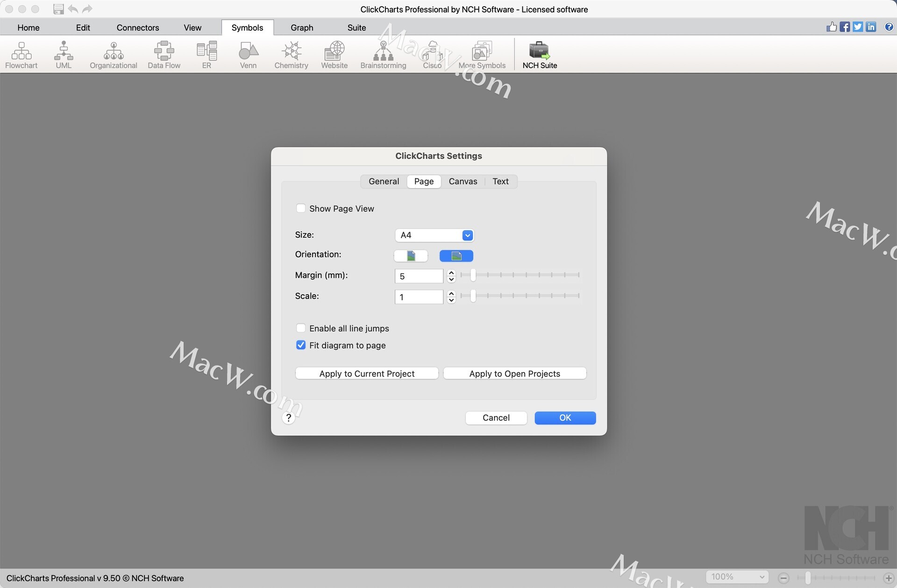Enable Show Page View checkbox
The height and width of the screenshot is (588, 897).
301,208
